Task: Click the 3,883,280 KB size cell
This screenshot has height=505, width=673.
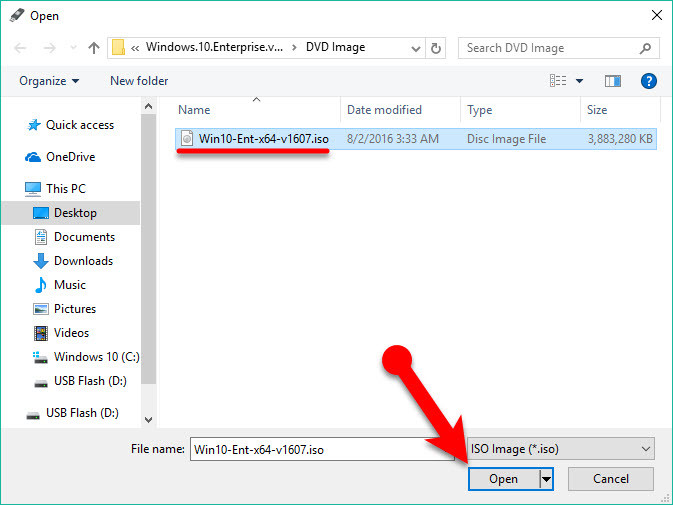Action: click(x=620, y=139)
